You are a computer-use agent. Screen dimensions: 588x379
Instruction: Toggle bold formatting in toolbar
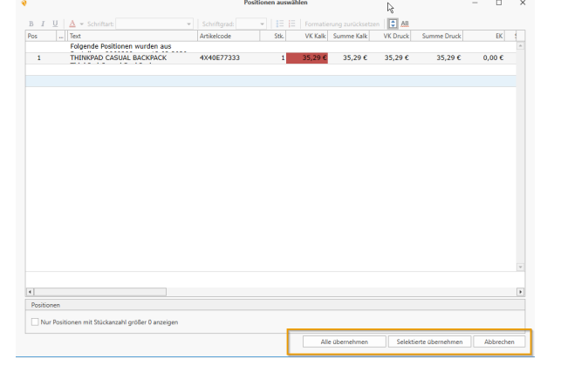[x=31, y=24]
